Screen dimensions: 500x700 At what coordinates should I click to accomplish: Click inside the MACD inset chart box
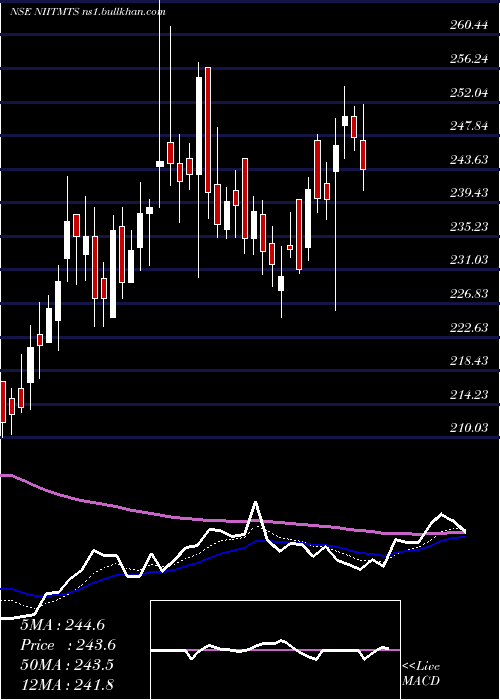[275, 650]
